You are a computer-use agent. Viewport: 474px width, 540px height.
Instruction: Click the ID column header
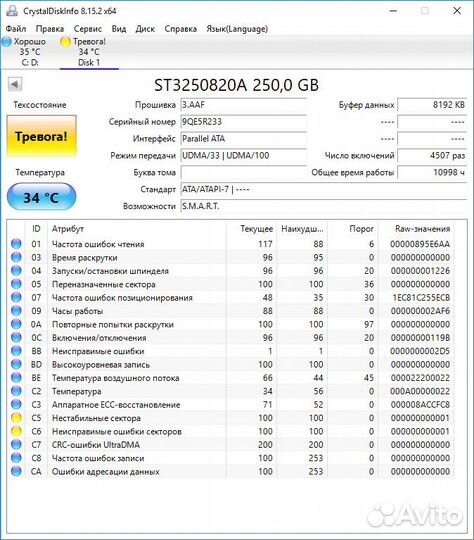click(36, 229)
